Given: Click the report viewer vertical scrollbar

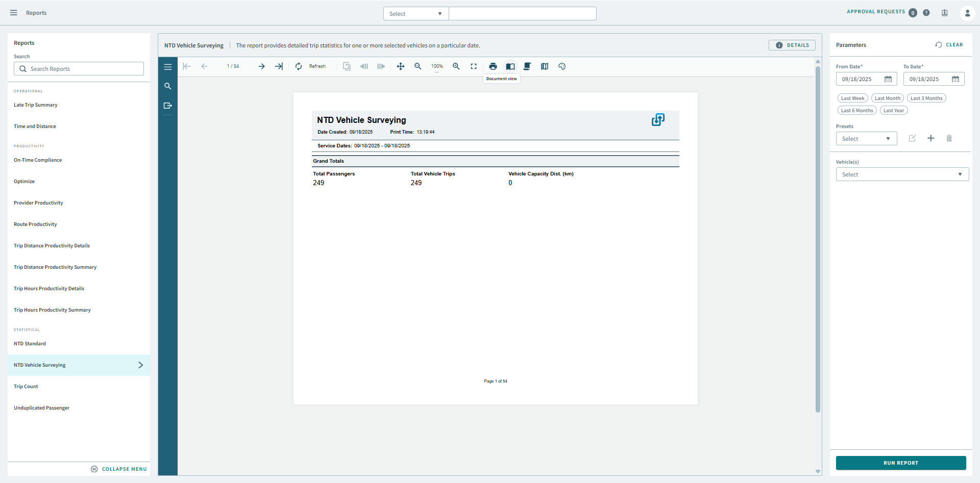Looking at the screenshot, I should coord(818,240).
